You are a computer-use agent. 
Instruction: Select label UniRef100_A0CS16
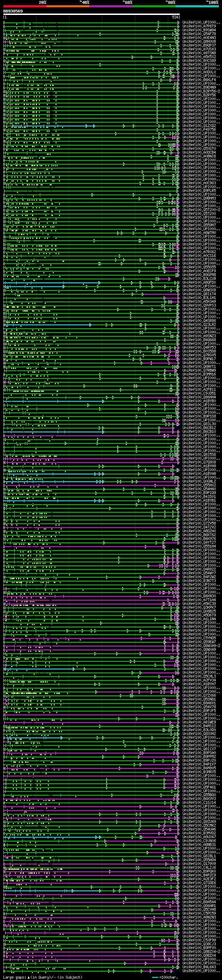pyautogui.click(x=199, y=256)
